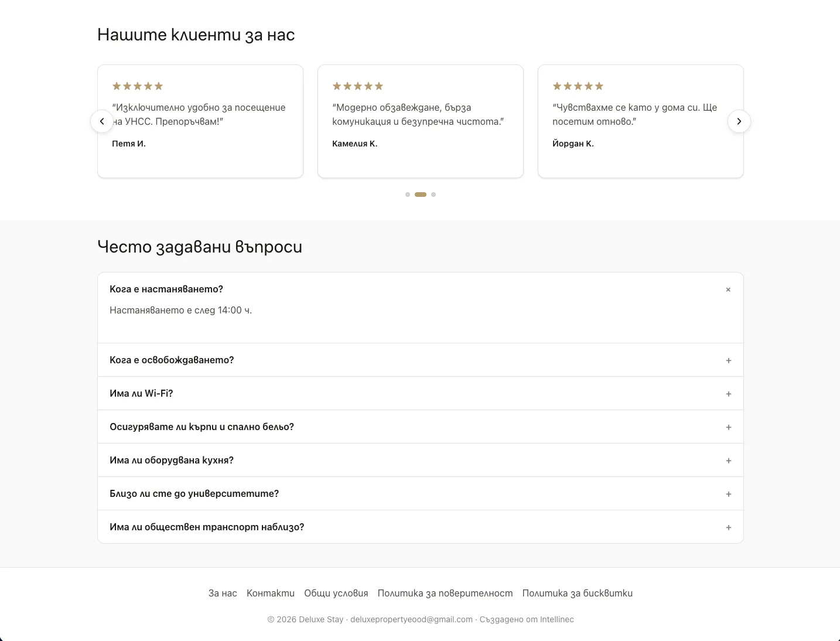
Task: Click plus icon for "Има ли оборудвана кухня?"
Action: (x=729, y=461)
